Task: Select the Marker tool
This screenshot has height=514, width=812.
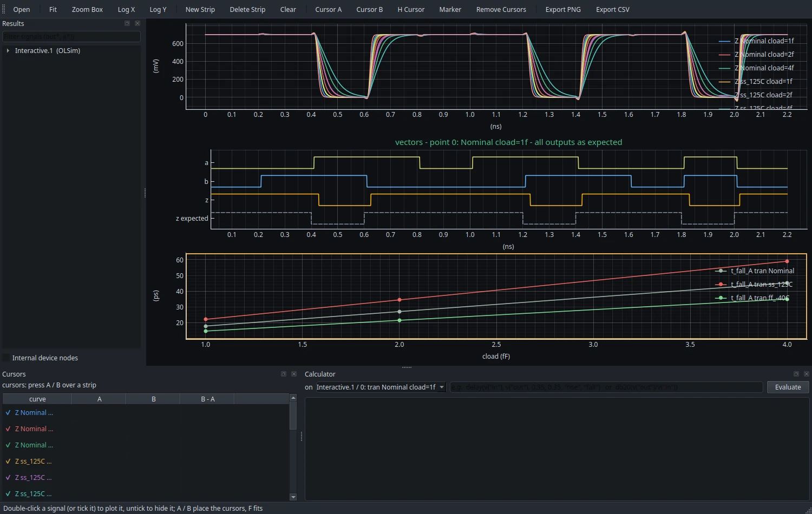Action: (450, 9)
